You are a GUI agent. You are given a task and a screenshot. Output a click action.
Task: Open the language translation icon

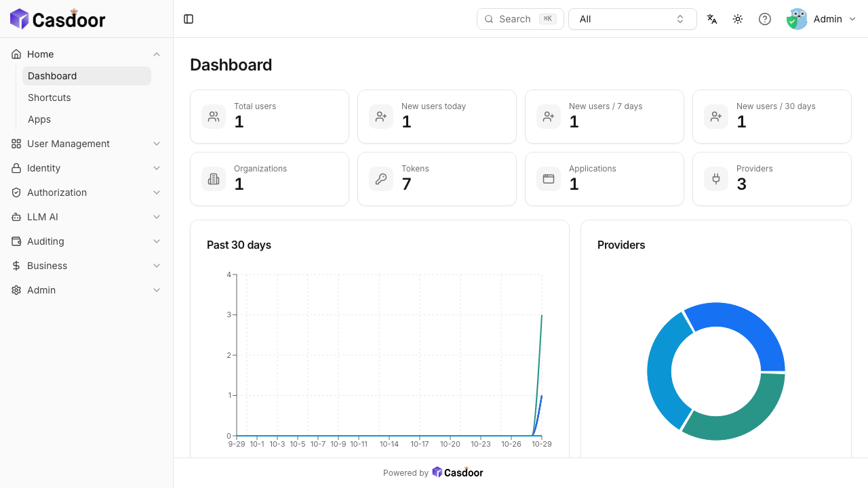(x=712, y=19)
